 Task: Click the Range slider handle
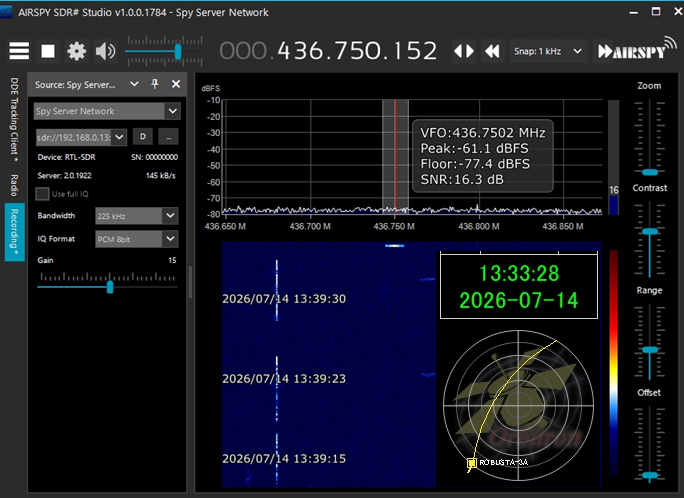click(650, 350)
